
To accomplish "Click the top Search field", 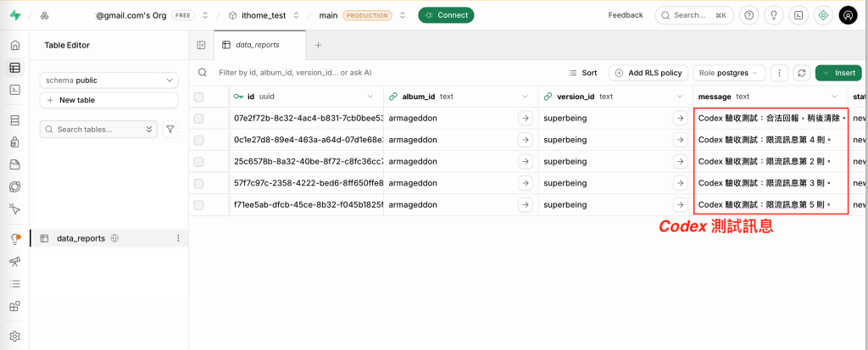I will click(x=695, y=15).
